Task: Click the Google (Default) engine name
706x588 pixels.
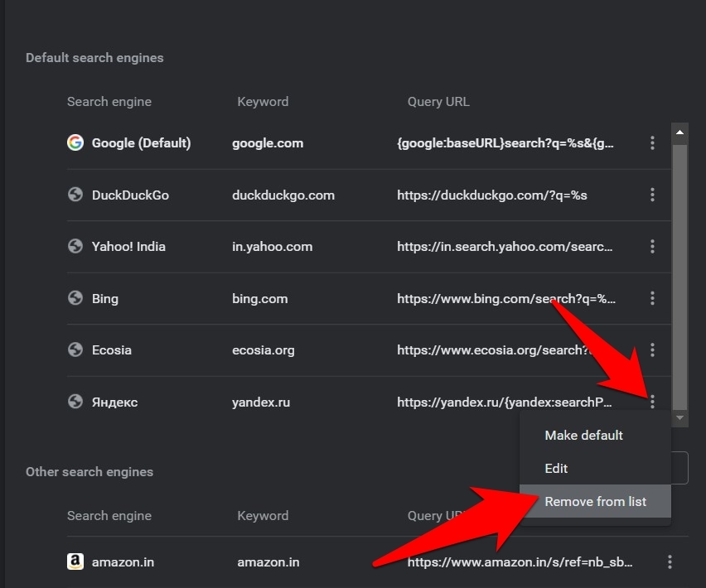Action: [x=142, y=143]
